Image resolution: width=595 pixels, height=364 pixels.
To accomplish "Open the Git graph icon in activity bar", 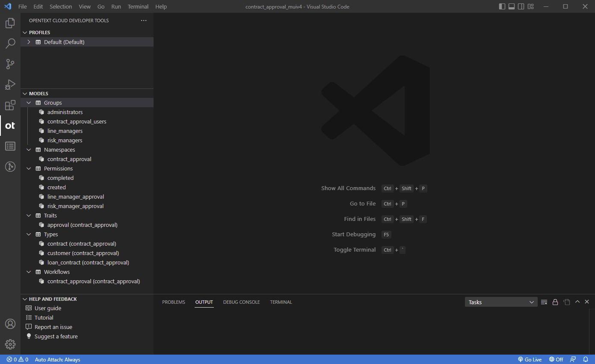I will 10,167.
